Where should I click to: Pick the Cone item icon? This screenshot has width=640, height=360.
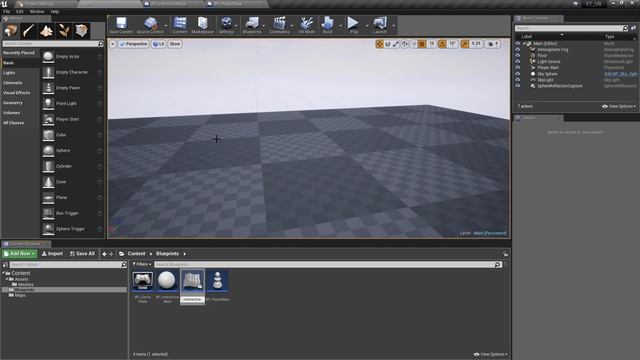(x=48, y=182)
